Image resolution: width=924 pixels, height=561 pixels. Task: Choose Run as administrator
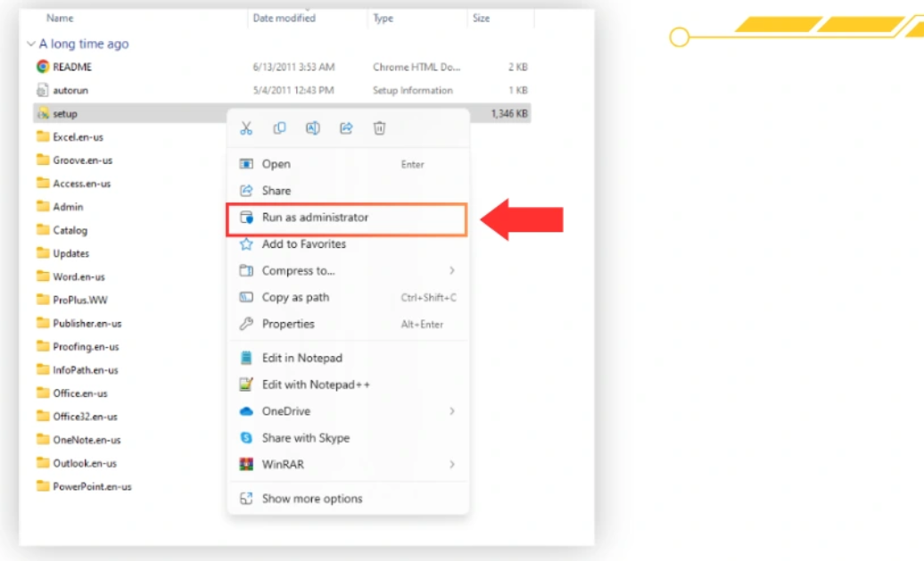(315, 218)
